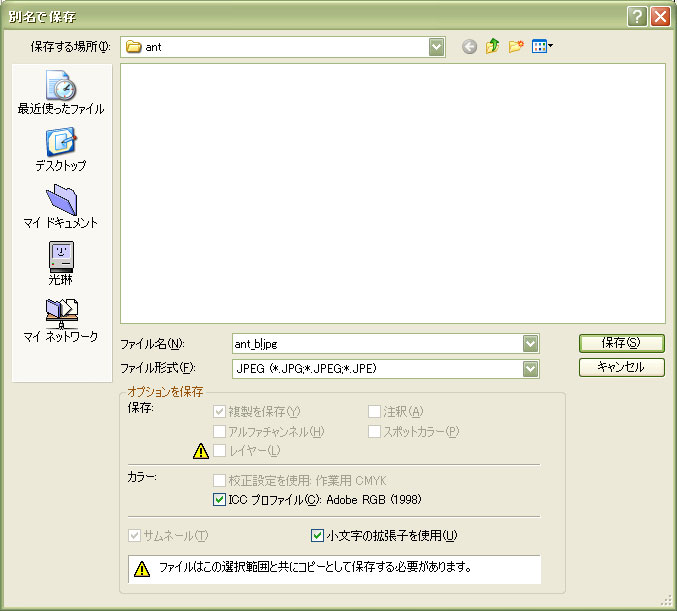Go up one folder level

[x=492, y=46]
